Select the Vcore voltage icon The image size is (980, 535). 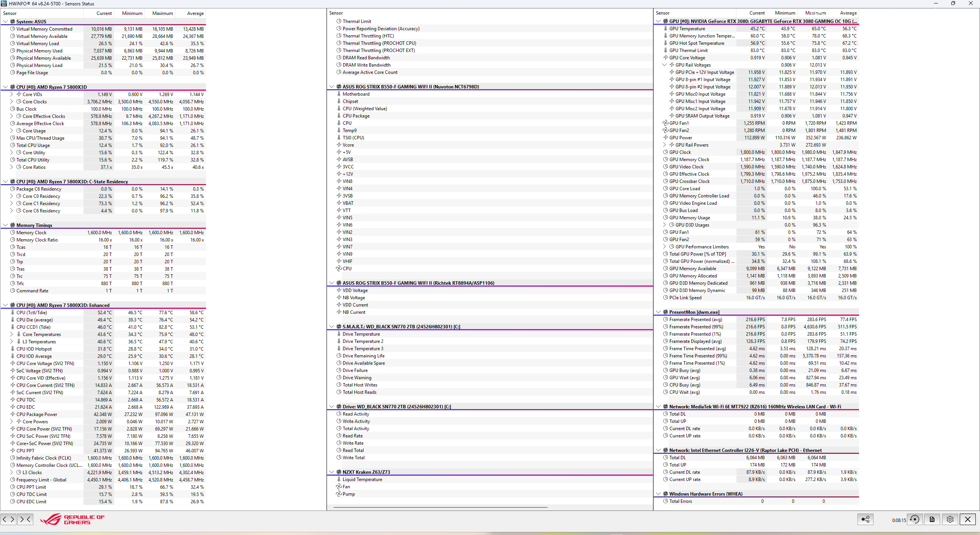tap(339, 145)
